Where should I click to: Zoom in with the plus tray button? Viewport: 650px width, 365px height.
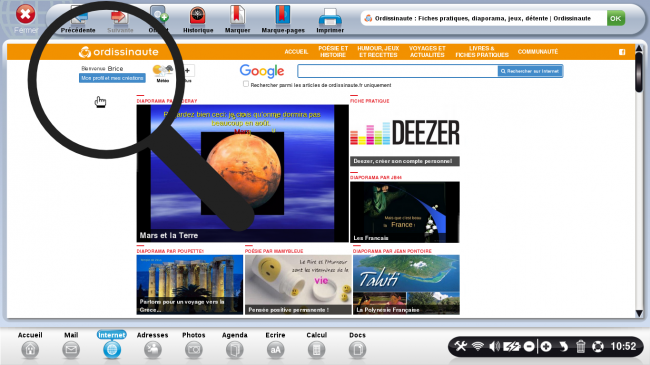[546, 346]
